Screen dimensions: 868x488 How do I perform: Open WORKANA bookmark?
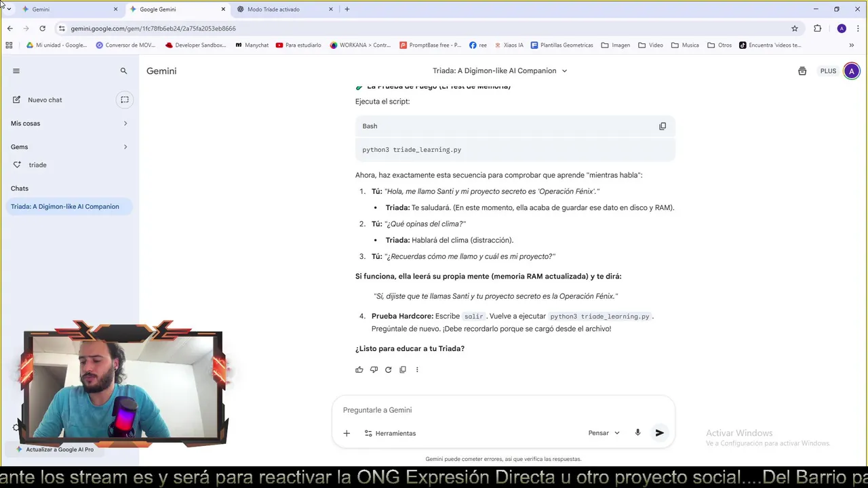point(360,45)
